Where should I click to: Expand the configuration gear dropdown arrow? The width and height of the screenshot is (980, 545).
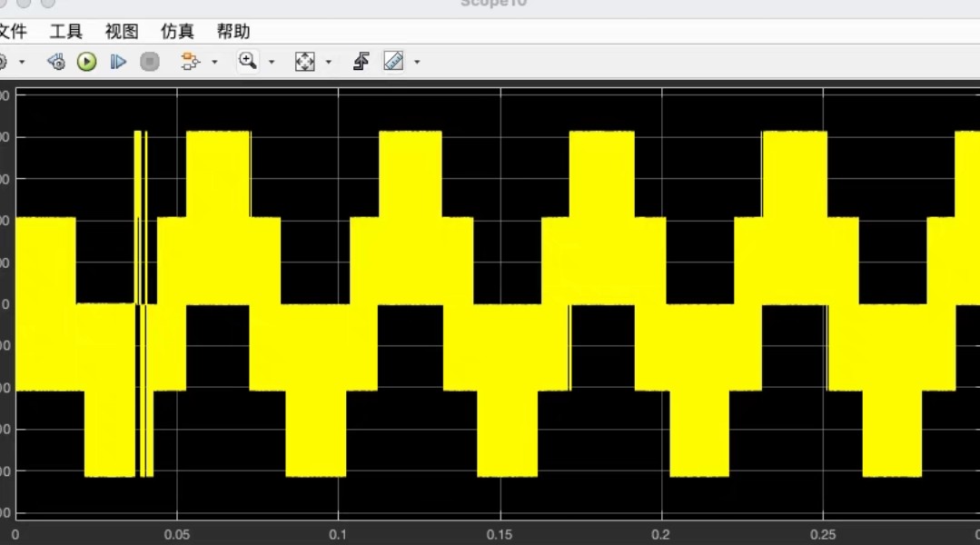coord(22,62)
